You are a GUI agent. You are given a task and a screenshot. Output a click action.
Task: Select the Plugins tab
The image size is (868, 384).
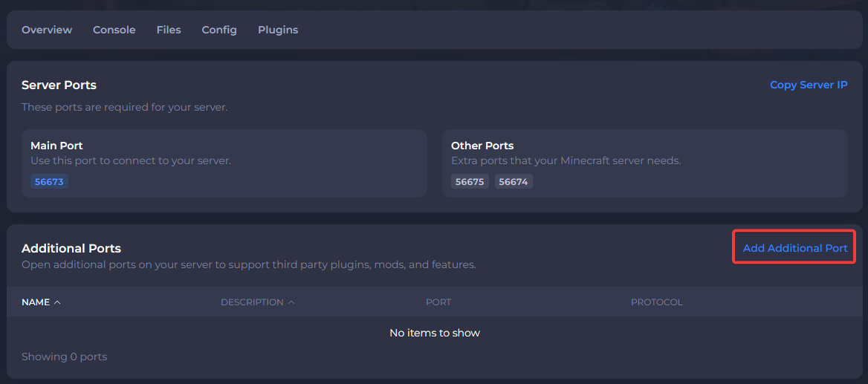pos(278,30)
